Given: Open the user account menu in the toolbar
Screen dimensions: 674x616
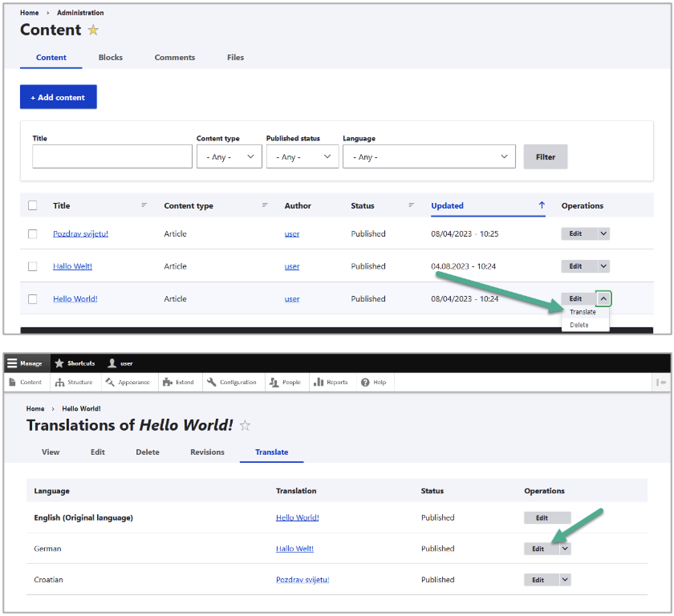Looking at the screenshot, I should pos(120,363).
